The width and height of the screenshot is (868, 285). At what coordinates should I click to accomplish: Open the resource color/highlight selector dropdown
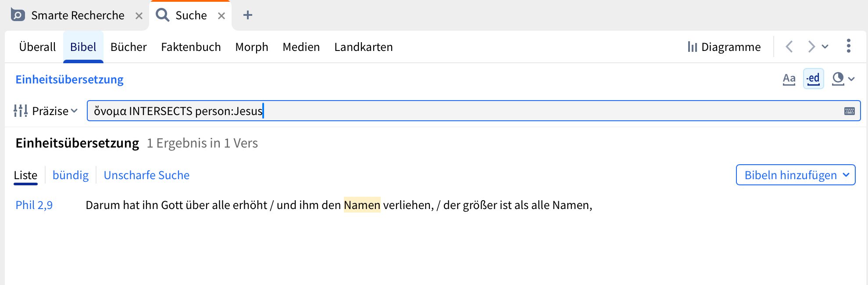[x=843, y=79]
